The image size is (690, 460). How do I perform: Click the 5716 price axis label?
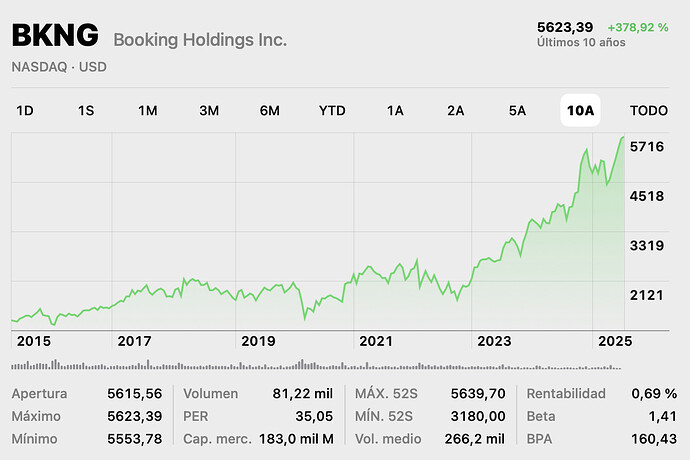coord(646,146)
